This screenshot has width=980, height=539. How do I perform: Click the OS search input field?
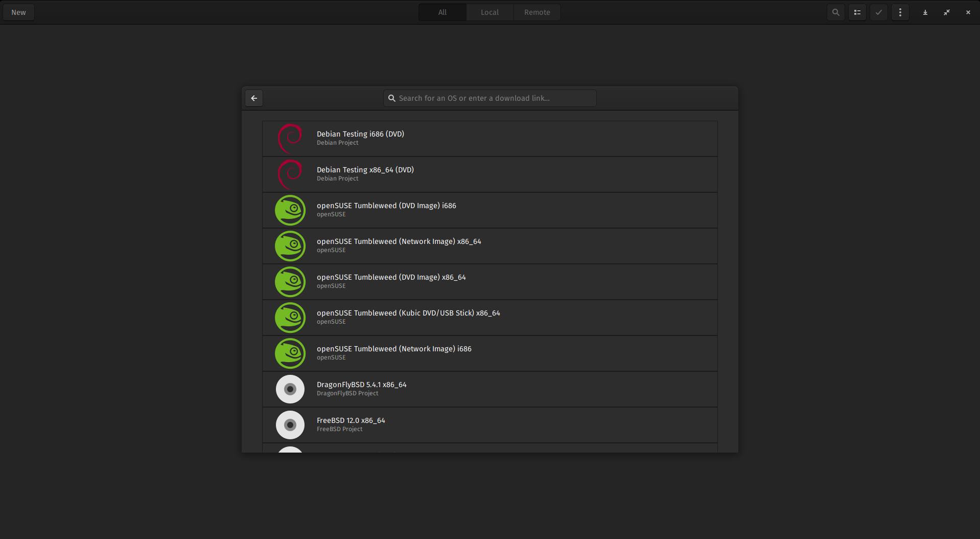[x=489, y=98]
